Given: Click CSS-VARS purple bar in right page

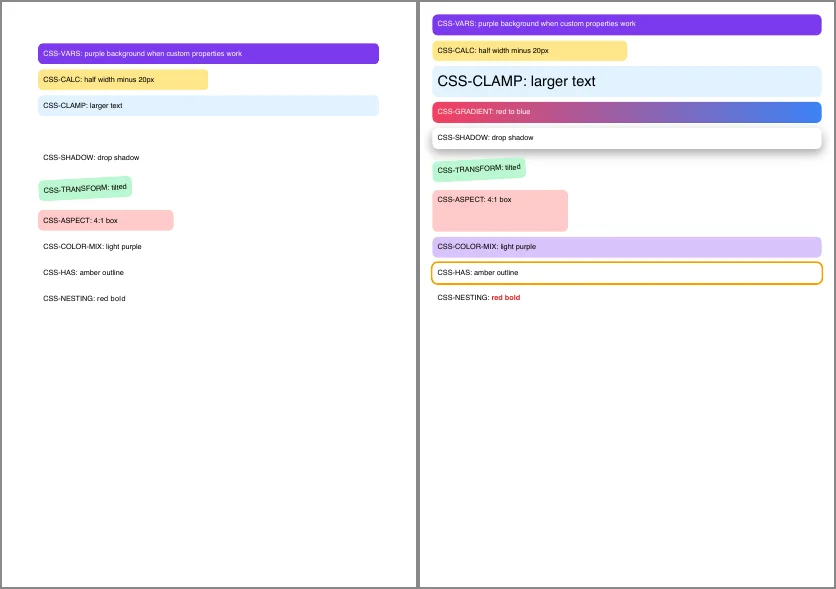Looking at the screenshot, I should [x=626, y=25].
